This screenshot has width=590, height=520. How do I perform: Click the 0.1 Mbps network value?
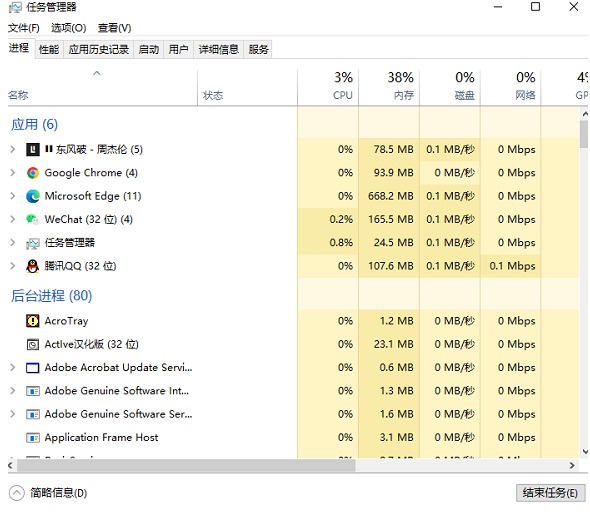click(512, 266)
